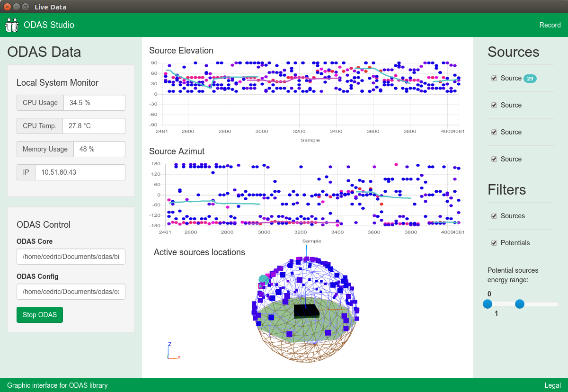The height and width of the screenshot is (392, 568).
Task: Open the Record option in the header
Action: coord(550,25)
